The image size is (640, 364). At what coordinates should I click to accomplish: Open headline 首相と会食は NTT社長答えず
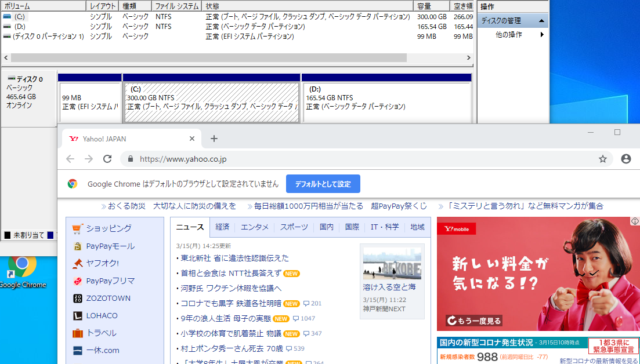pos(231,273)
